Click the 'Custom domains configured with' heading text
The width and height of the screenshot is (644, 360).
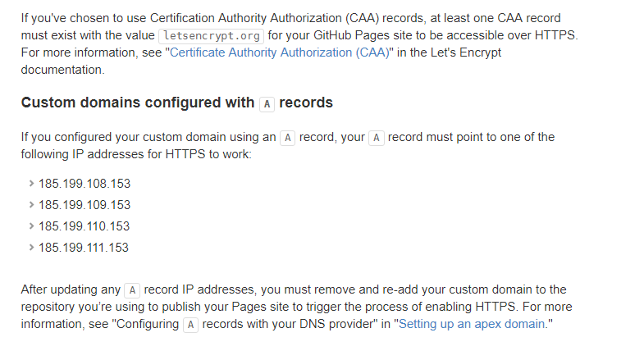pyautogui.click(x=138, y=103)
